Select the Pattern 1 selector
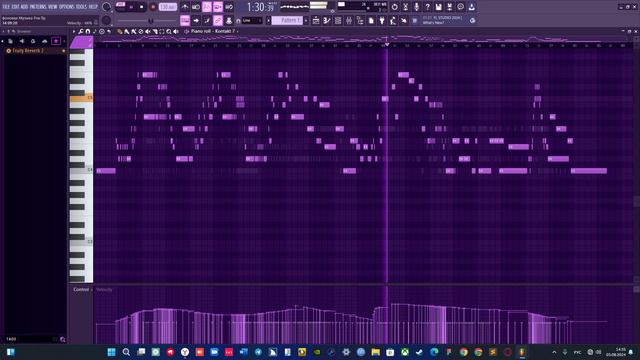 click(287, 20)
